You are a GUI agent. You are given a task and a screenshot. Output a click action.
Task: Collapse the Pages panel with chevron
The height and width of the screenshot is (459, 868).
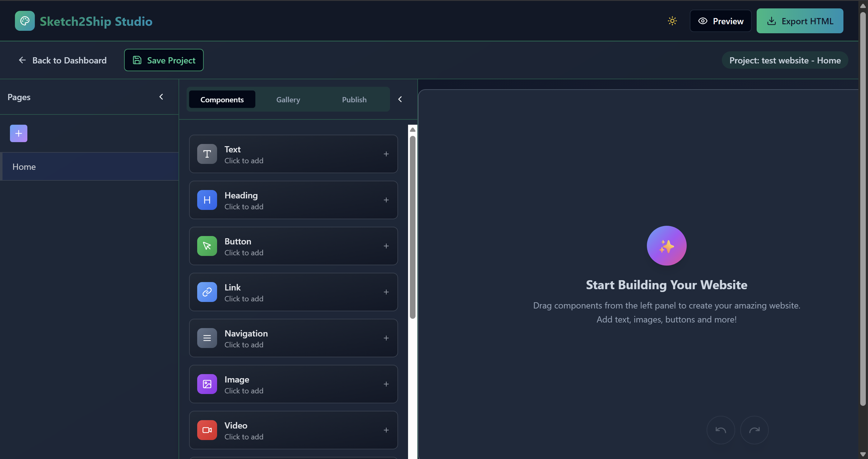click(161, 97)
